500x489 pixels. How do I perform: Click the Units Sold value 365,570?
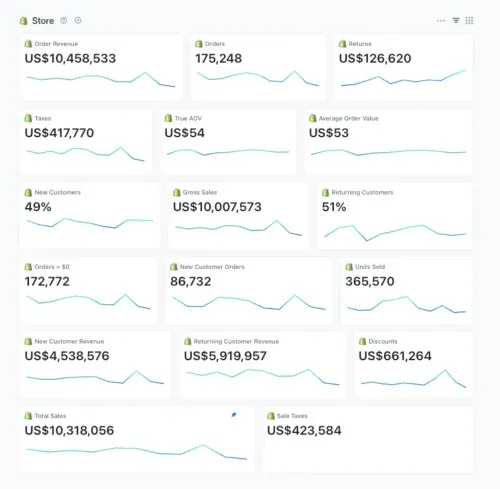pos(370,282)
